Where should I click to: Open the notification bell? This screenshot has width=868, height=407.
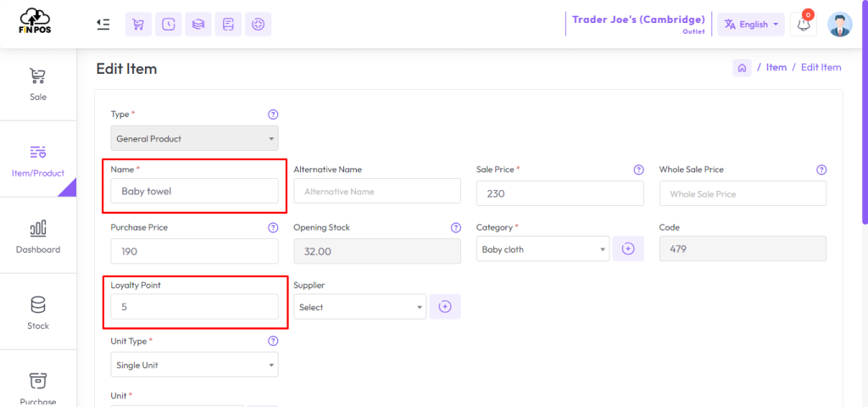(x=803, y=25)
